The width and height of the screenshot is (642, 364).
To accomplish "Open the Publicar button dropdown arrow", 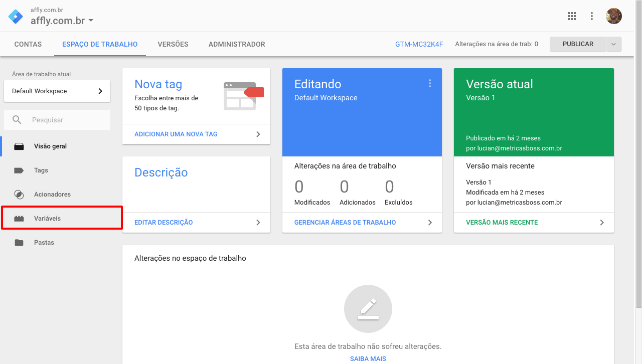I will pos(613,44).
